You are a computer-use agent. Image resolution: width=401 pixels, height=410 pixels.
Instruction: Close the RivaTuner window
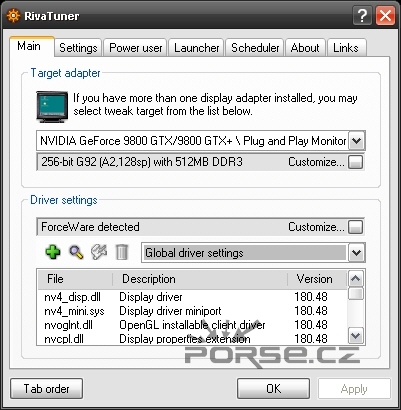point(386,16)
